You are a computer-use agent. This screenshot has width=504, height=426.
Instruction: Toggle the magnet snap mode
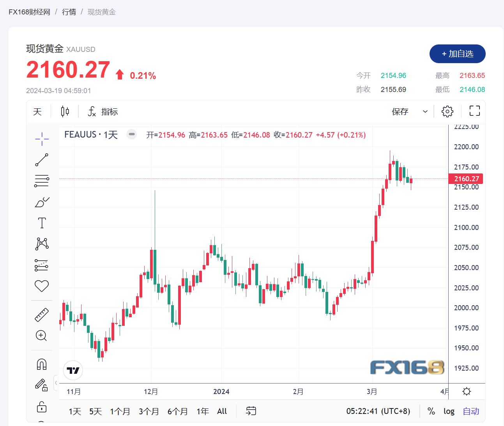(42, 364)
